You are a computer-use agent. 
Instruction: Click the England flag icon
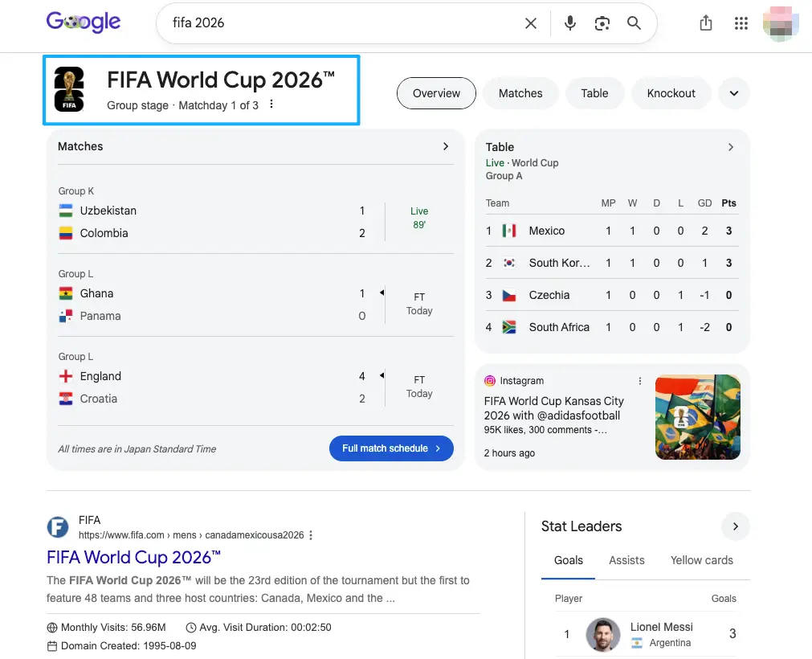[x=66, y=376]
